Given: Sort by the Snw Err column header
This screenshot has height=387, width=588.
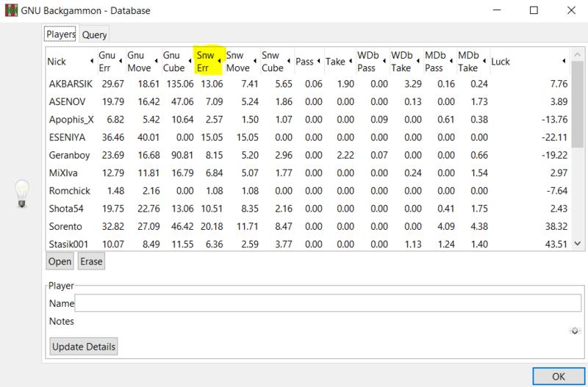Looking at the screenshot, I should tap(209, 62).
